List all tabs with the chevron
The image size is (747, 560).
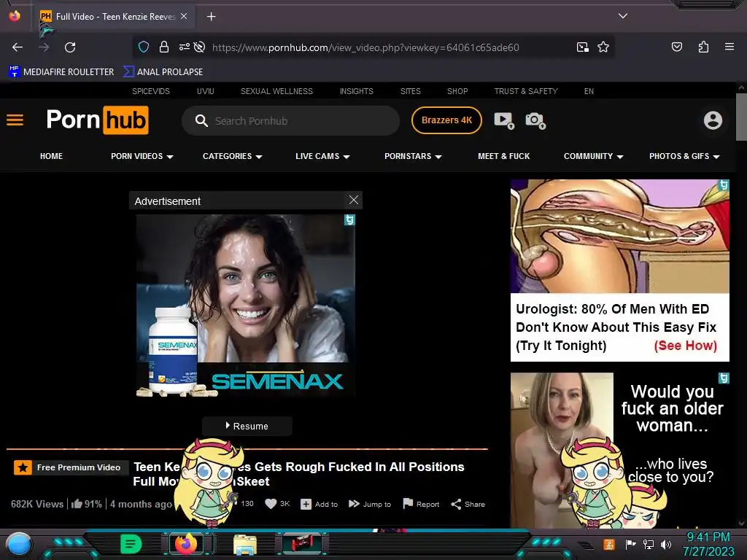[x=623, y=16]
